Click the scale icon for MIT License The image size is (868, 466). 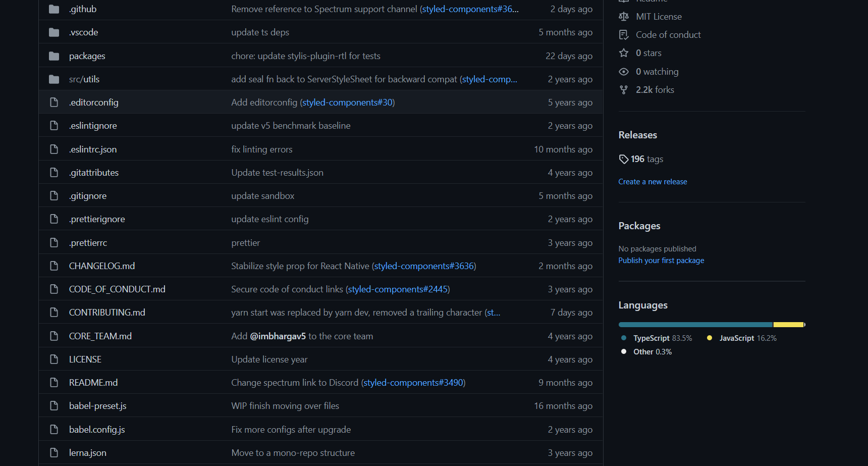(x=624, y=17)
